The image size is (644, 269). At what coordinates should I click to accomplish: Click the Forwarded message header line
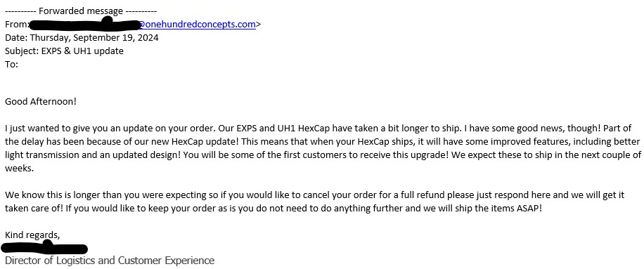tap(81, 11)
